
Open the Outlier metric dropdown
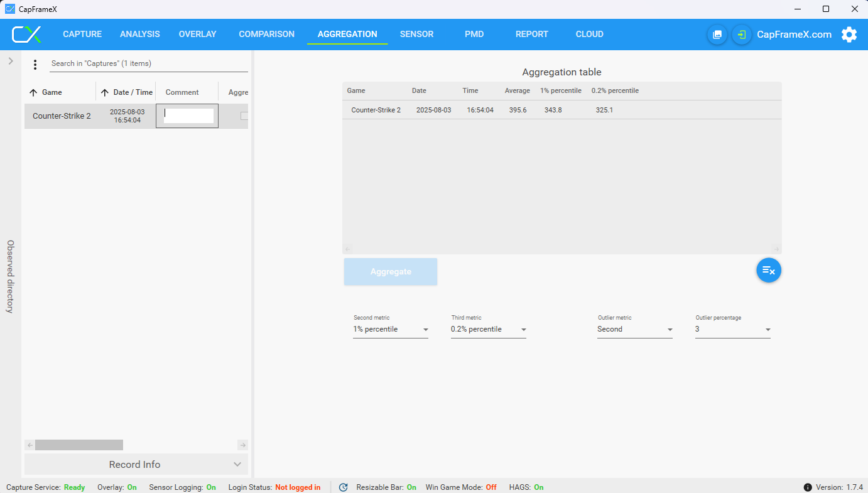click(x=635, y=330)
